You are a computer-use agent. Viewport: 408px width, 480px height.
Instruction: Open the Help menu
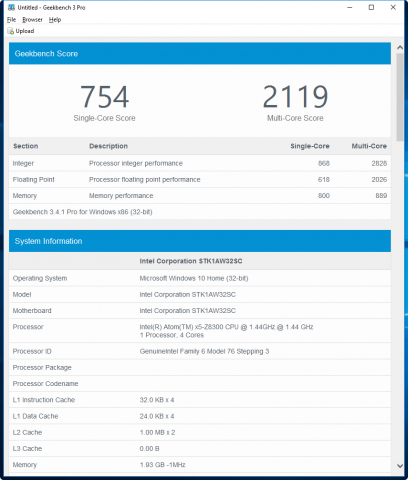pyautogui.click(x=55, y=20)
